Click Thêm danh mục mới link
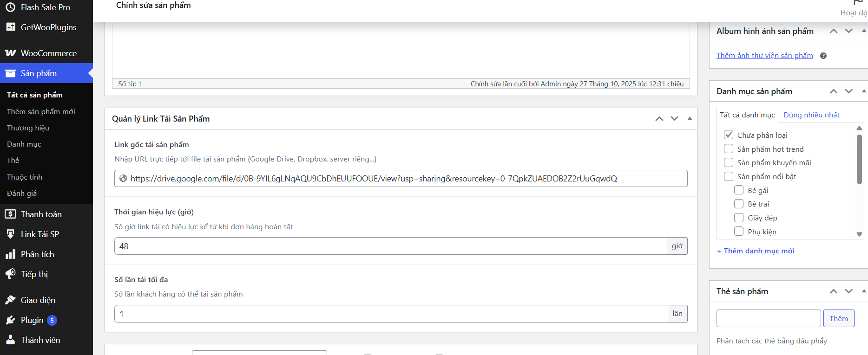Screen dimensions: 868x355 click(756, 251)
